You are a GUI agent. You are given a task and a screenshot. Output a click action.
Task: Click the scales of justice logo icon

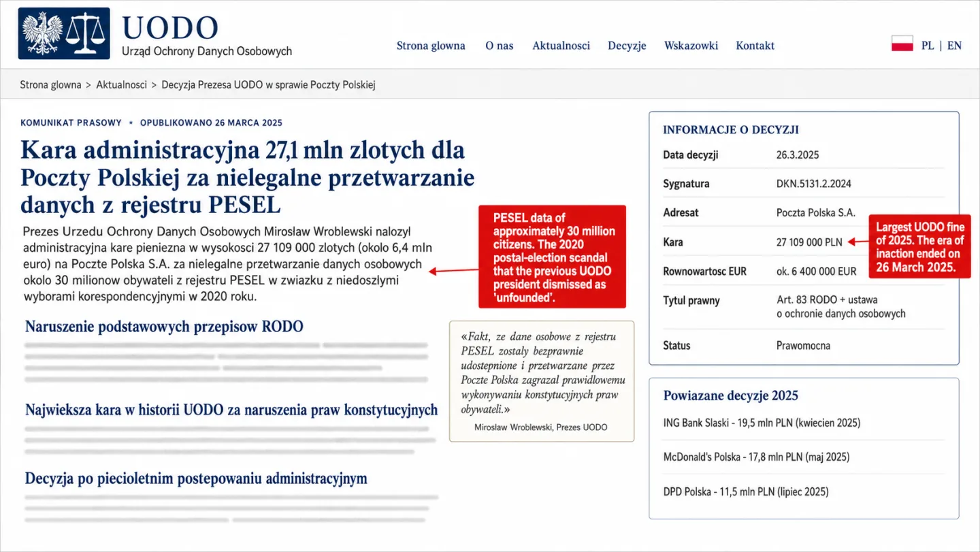[x=86, y=33]
